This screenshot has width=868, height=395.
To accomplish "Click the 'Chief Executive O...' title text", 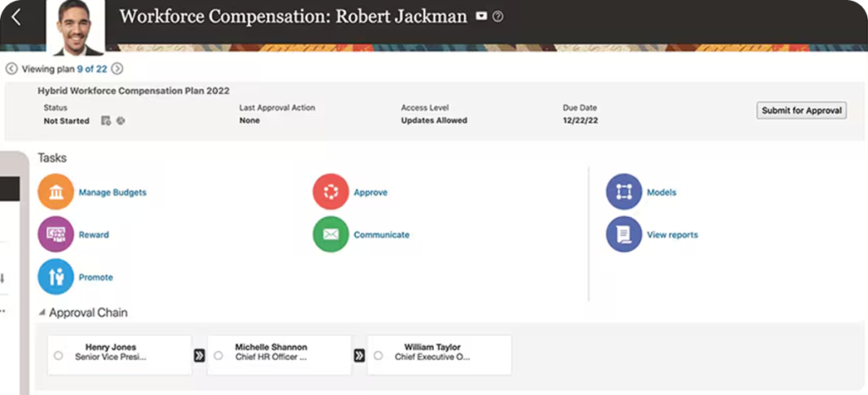I will coord(431,358).
